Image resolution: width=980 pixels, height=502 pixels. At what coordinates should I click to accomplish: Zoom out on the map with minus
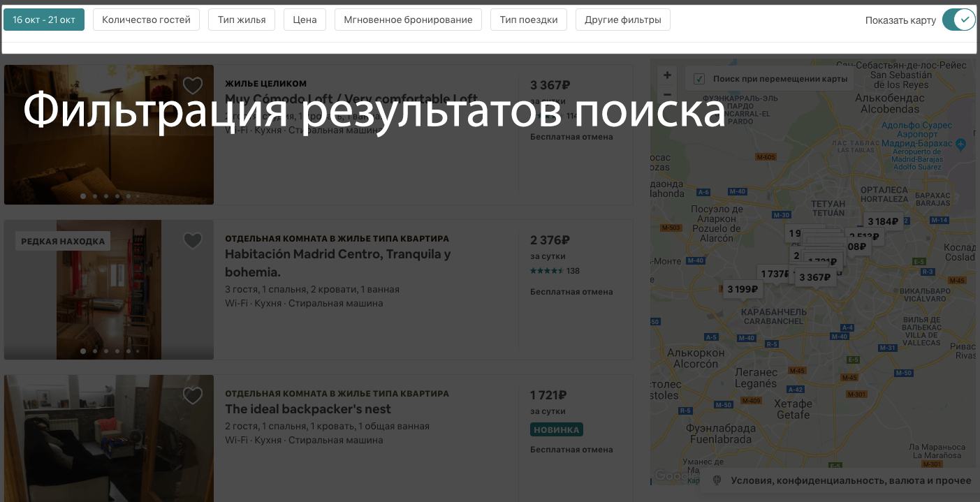click(667, 94)
